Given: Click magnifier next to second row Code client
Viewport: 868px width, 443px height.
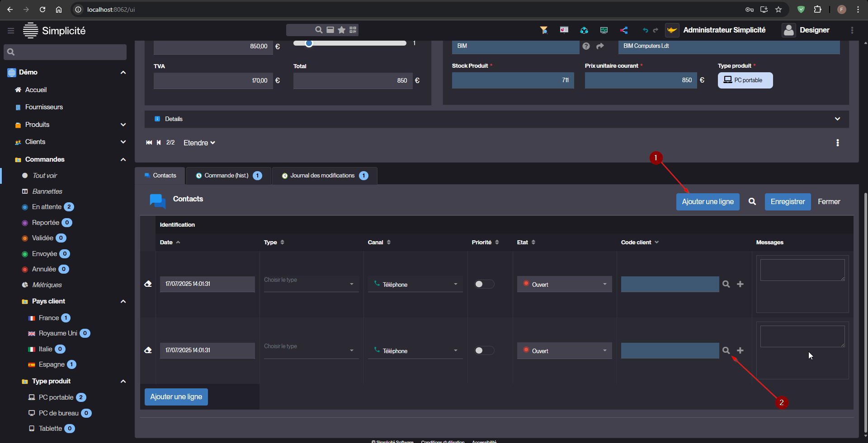Looking at the screenshot, I should coord(726,350).
